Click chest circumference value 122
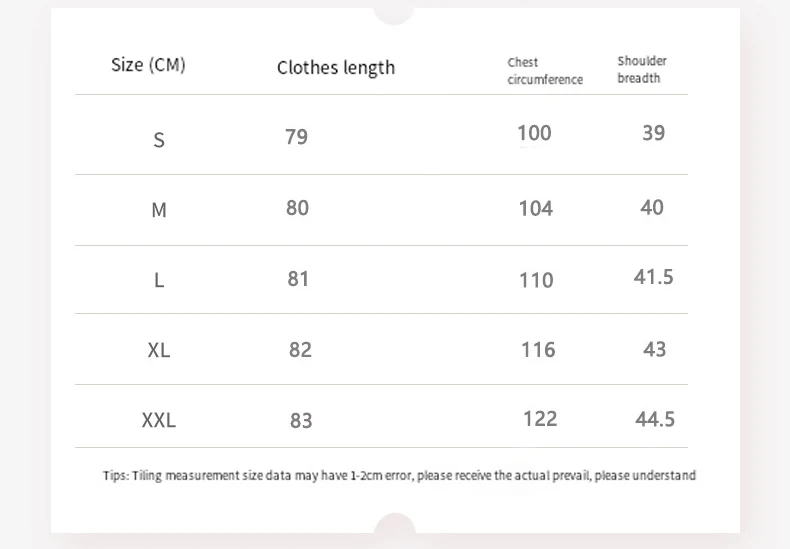This screenshot has width=790, height=549. click(x=540, y=419)
